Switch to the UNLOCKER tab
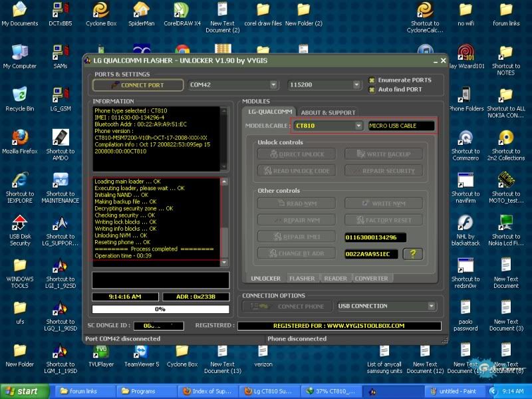 (265, 279)
